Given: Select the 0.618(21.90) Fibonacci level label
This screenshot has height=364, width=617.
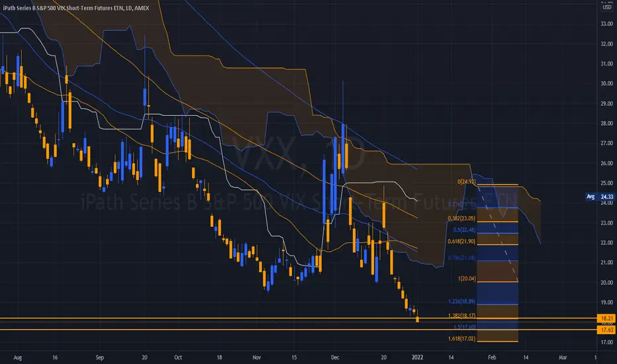Looking at the screenshot, I should click(x=461, y=242).
